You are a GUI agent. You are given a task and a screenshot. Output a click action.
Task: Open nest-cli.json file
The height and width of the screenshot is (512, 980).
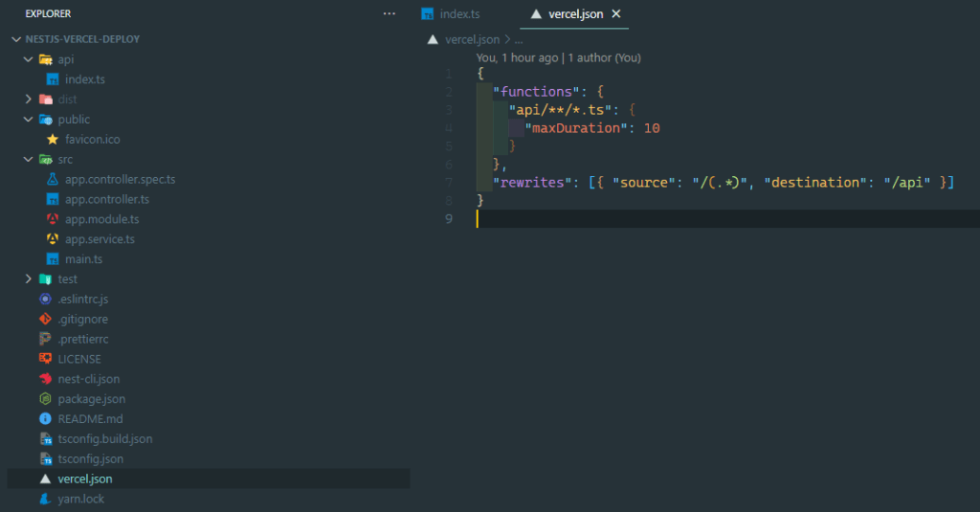(x=89, y=379)
